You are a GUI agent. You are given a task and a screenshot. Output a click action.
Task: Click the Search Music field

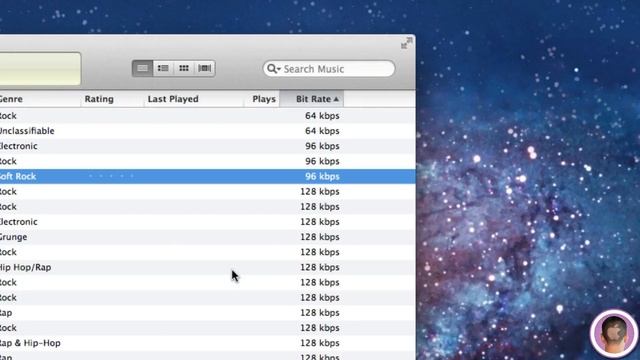(x=329, y=69)
